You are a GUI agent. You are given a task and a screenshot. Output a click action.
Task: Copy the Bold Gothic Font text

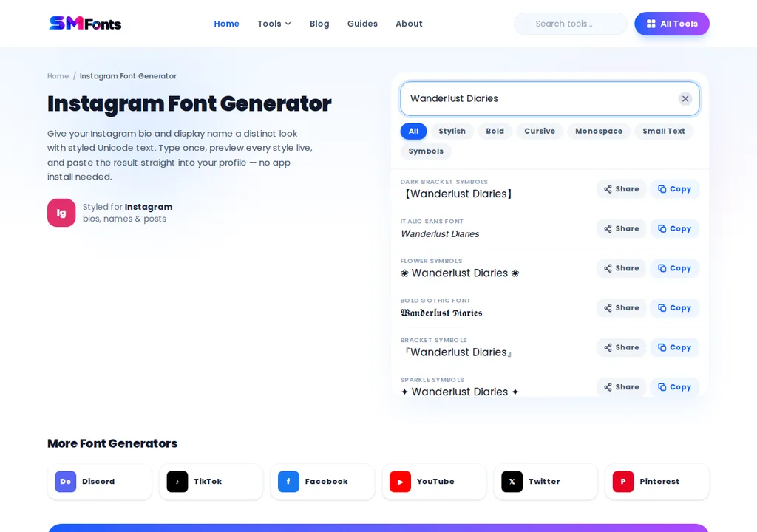tap(674, 308)
